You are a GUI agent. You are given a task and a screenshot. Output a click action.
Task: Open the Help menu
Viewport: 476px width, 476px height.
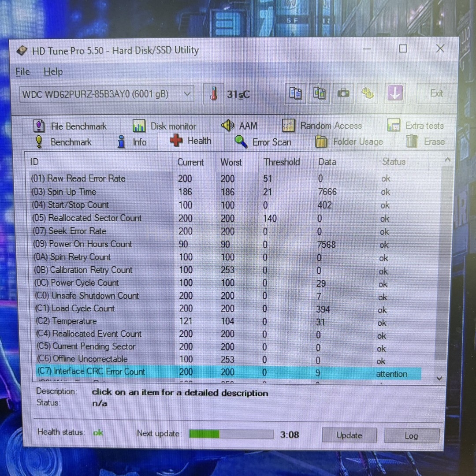point(53,72)
